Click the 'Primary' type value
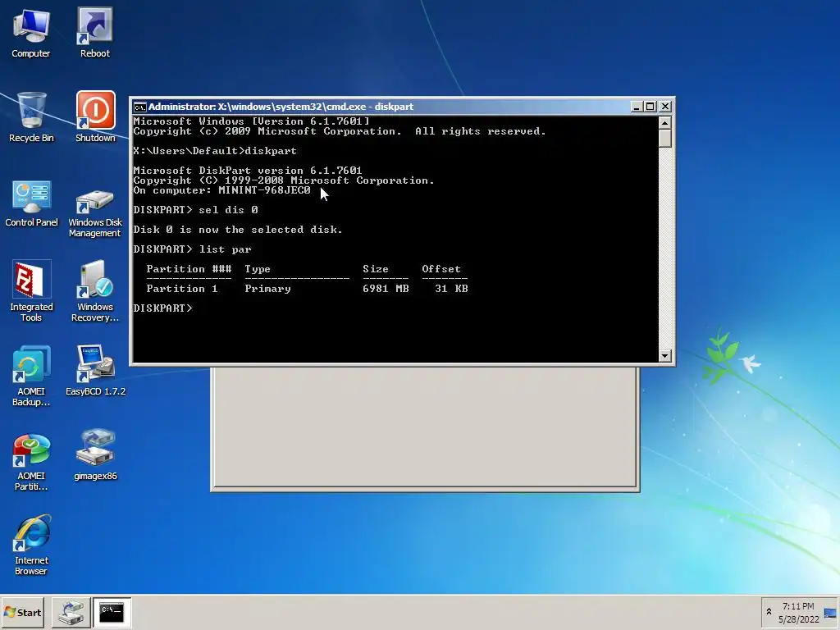Viewport: 840px width, 630px height. click(x=268, y=289)
